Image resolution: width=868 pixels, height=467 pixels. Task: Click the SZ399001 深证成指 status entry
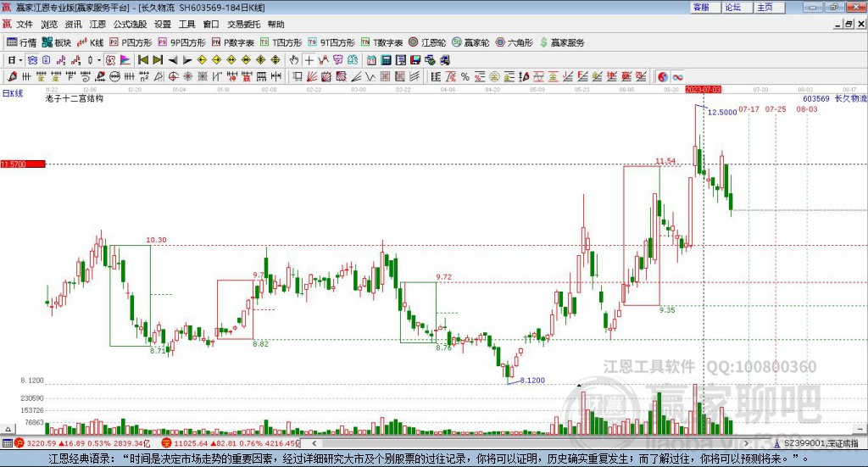(x=816, y=443)
